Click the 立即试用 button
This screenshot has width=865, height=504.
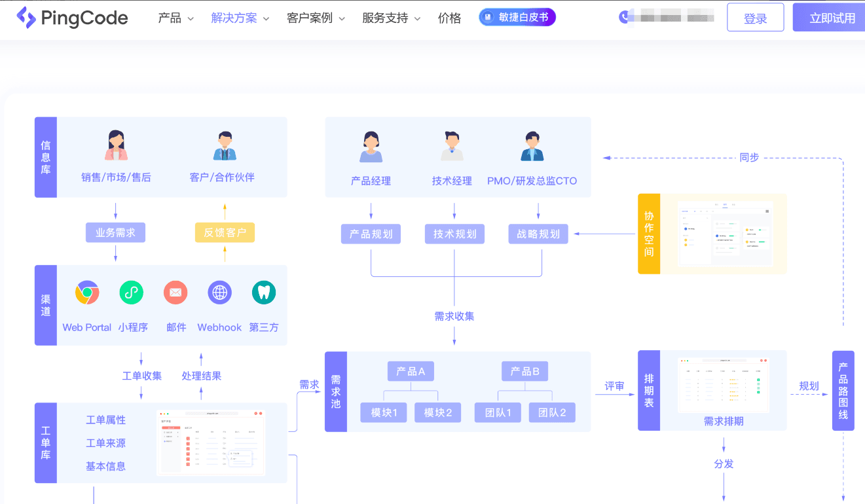tap(830, 18)
